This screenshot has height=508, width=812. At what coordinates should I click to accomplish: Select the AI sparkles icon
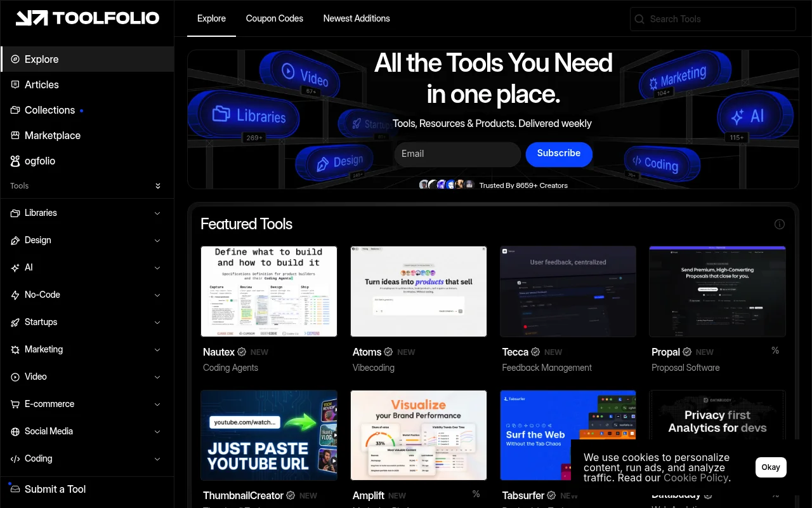point(15,267)
